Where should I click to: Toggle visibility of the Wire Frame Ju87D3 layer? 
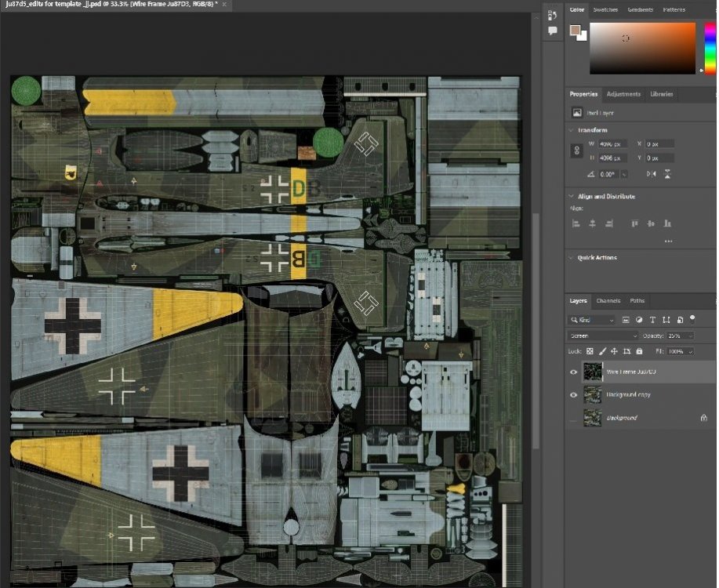(575, 372)
